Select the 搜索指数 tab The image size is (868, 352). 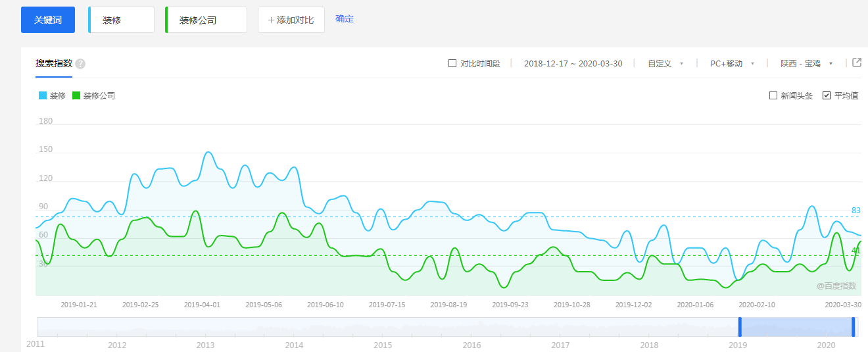click(54, 64)
